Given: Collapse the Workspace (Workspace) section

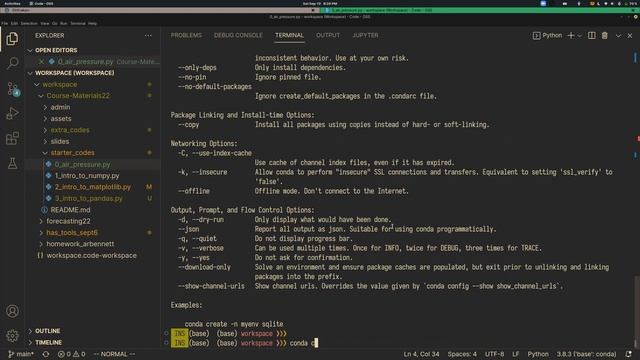Looking at the screenshot, I should tap(94, 73).
